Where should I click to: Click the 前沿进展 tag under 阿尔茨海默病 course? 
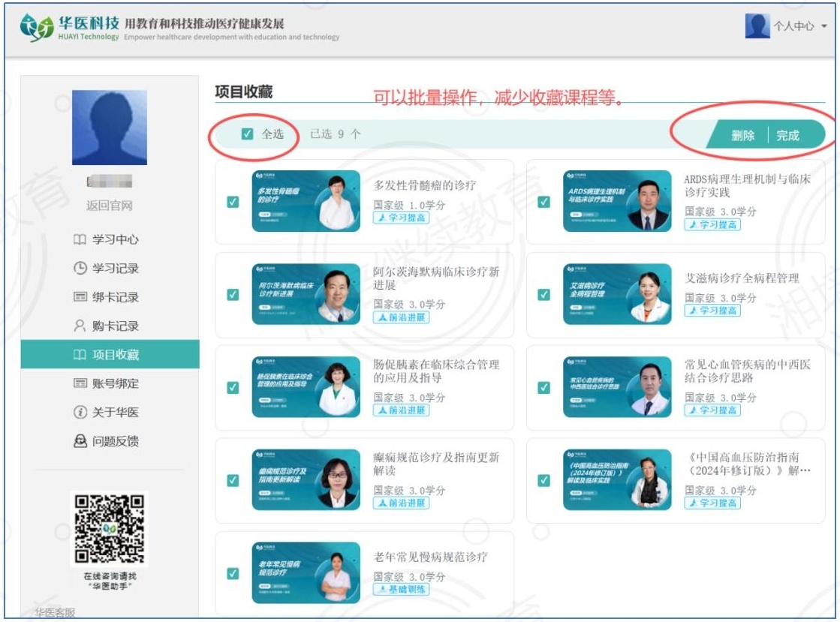pyautogui.click(x=401, y=317)
